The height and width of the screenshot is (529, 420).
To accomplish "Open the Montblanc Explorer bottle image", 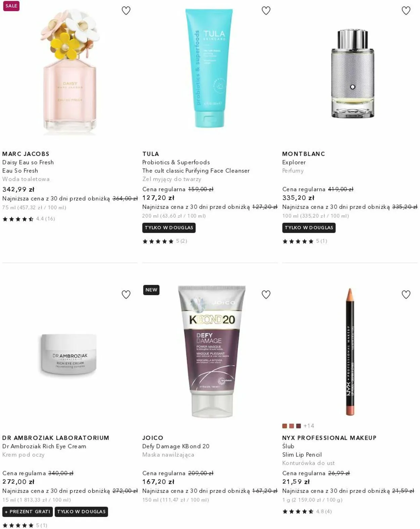I will point(352,73).
